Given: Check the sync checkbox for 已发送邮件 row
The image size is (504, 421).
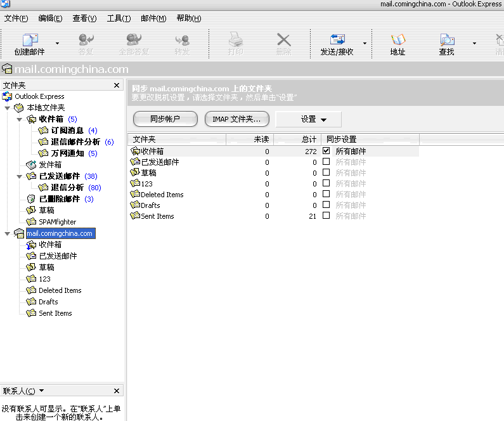Looking at the screenshot, I should tap(326, 161).
